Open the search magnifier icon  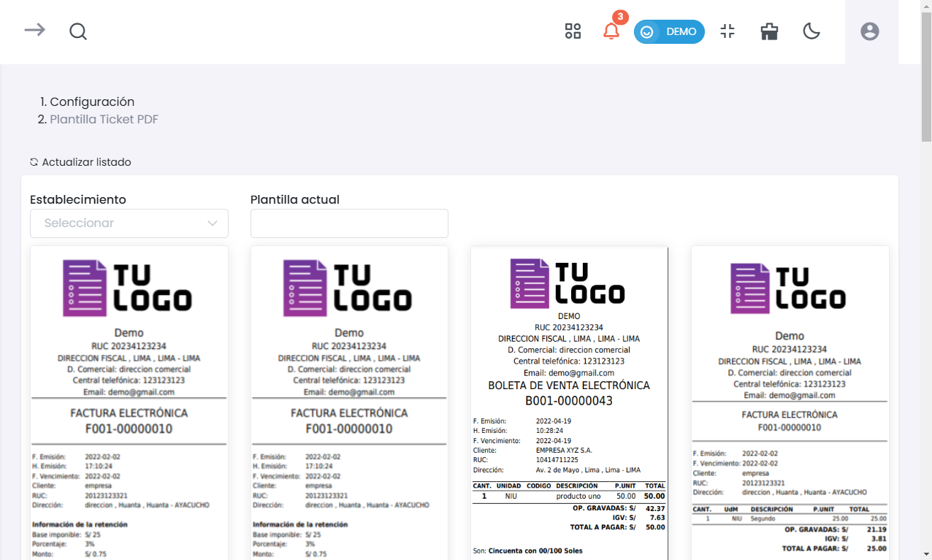[78, 31]
